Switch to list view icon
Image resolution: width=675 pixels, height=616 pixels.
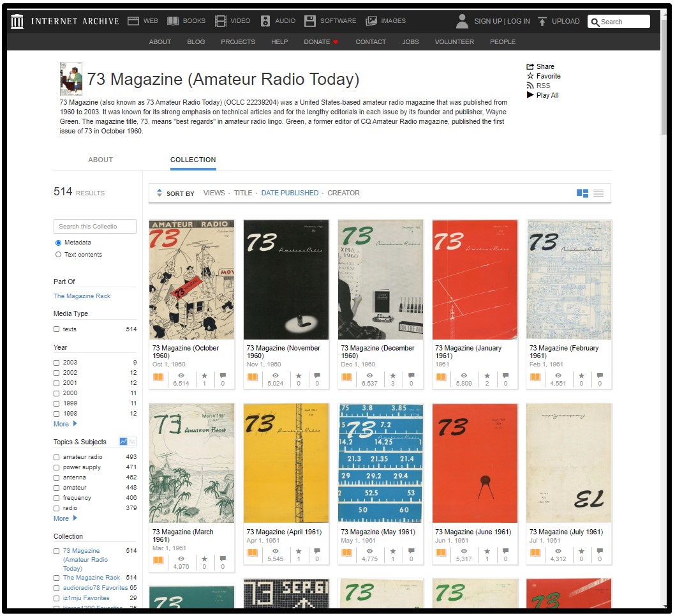click(598, 193)
